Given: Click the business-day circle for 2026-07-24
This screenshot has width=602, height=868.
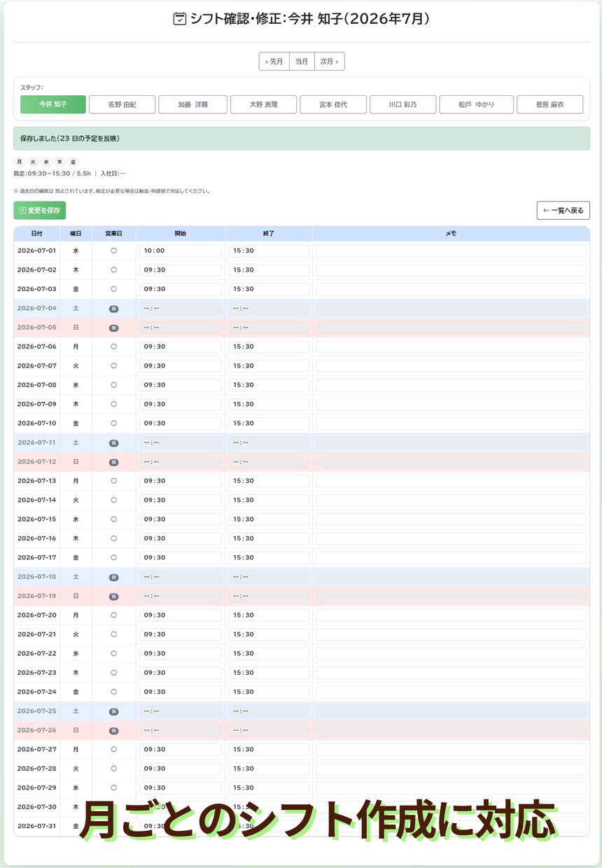Looking at the screenshot, I should 113,692.
